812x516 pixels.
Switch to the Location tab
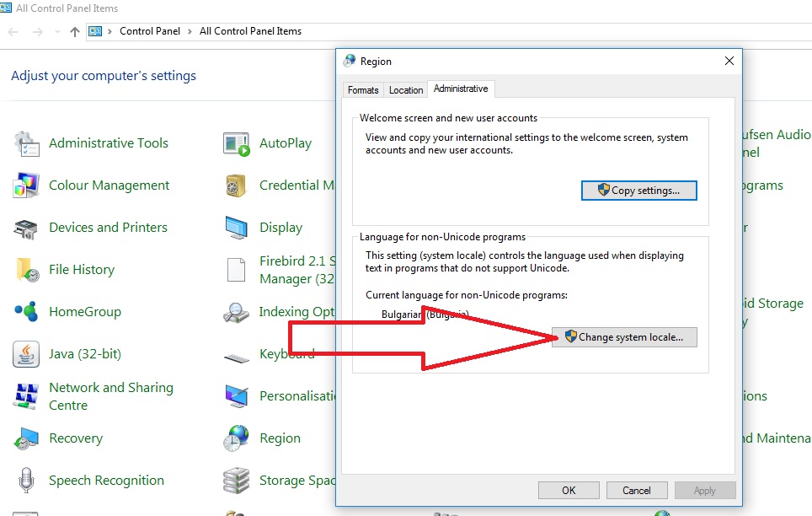[x=405, y=90]
